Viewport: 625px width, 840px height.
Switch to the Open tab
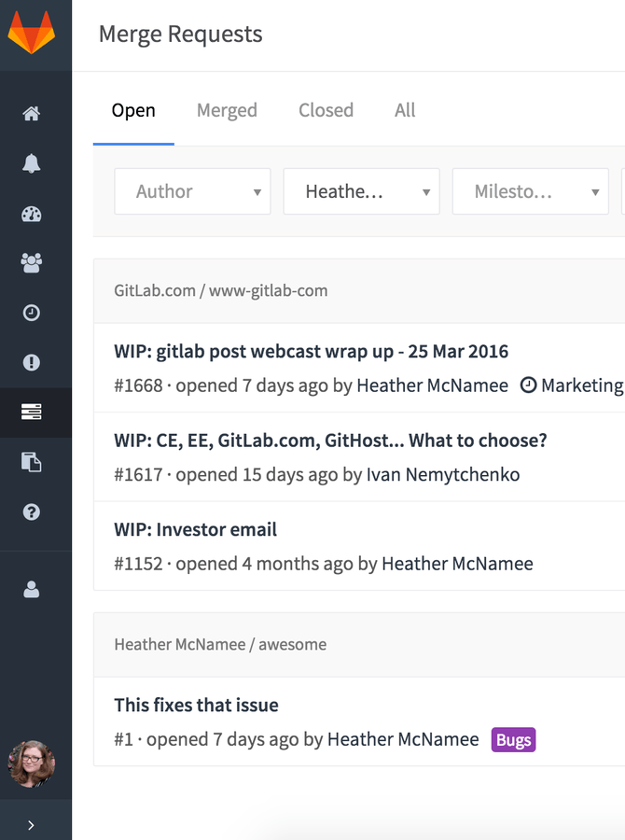(x=133, y=110)
